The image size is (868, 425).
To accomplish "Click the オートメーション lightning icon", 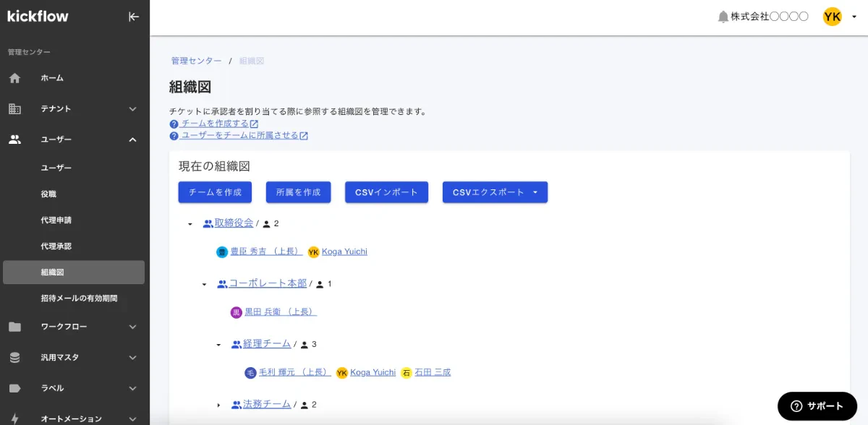I will [14, 418].
